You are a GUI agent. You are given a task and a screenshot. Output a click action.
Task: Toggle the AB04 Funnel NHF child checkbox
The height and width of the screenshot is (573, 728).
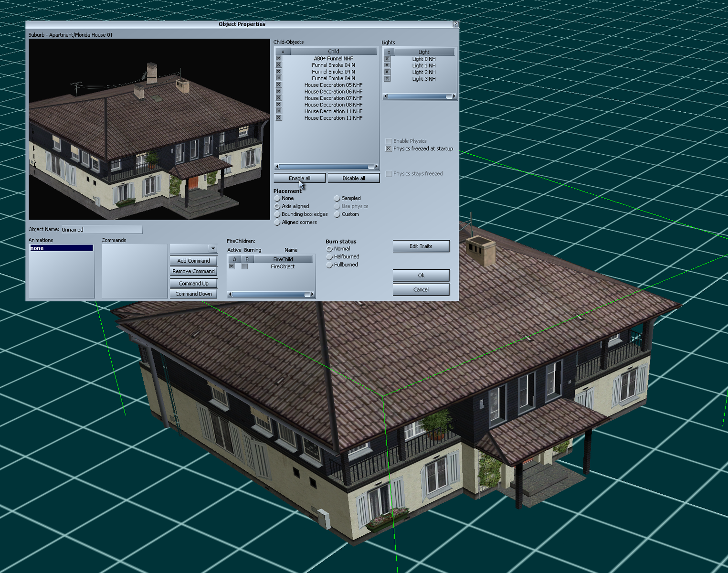279,58
